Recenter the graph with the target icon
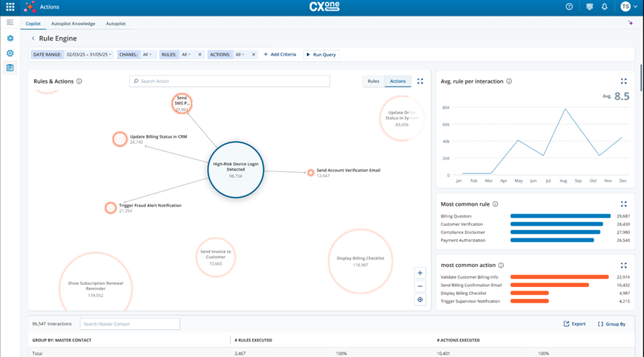The width and height of the screenshot is (644, 357). 420,300
